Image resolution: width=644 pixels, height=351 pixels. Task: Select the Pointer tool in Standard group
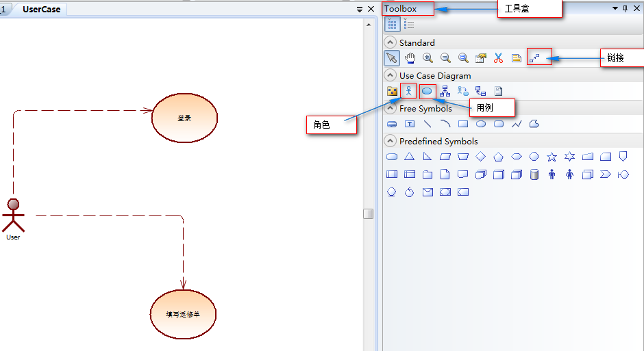point(392,58)
